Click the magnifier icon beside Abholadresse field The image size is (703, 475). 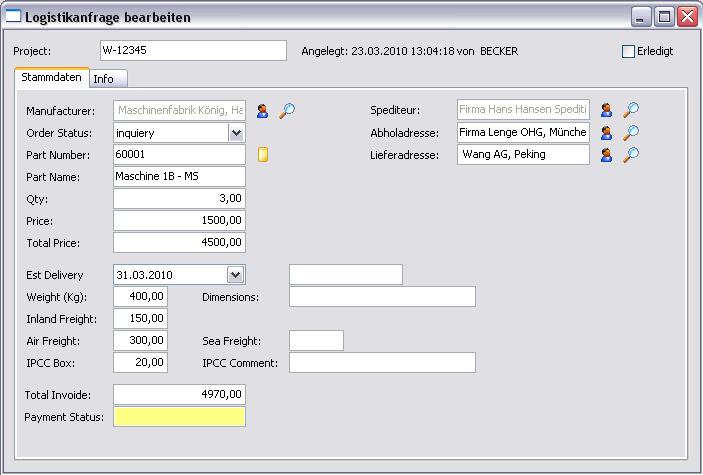click(x=631, y=132)
